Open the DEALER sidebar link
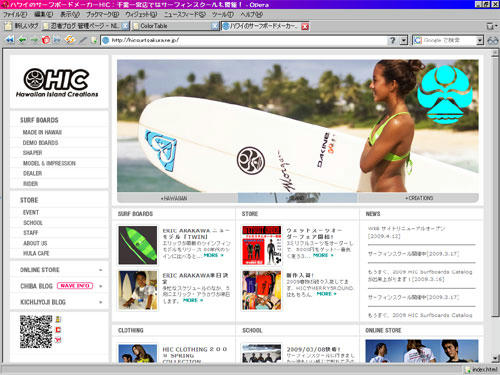 32,173
